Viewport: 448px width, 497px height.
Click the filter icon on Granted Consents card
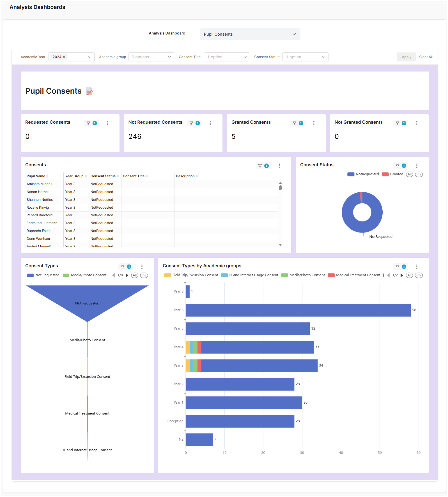pyautogui.click(x=294, y=123)
